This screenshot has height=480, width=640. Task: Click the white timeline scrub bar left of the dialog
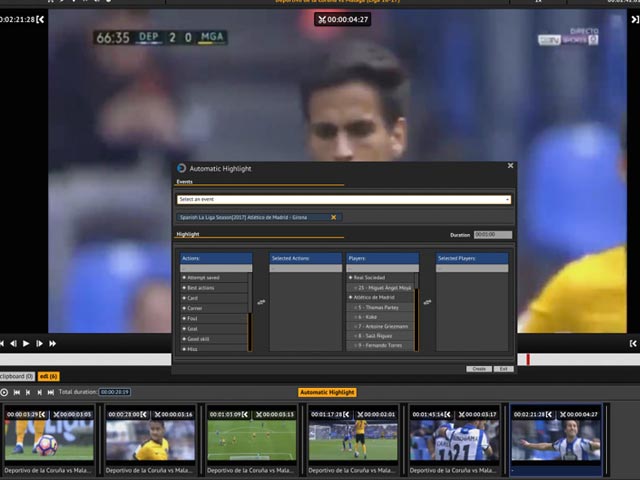86,360
